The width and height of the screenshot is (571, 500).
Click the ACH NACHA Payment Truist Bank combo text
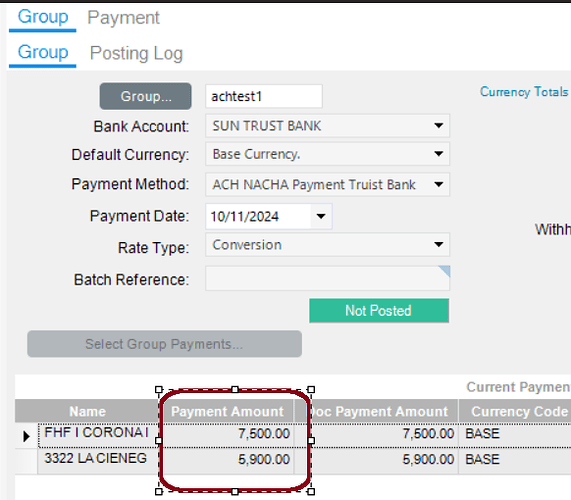(x=314, y=185)
